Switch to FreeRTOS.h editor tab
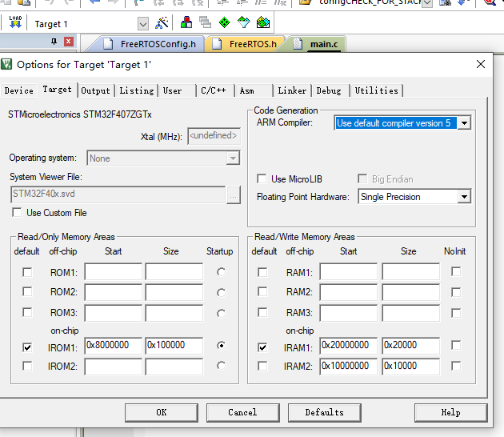The width and height of the screenshot is (504, 437). coord(245,44)
